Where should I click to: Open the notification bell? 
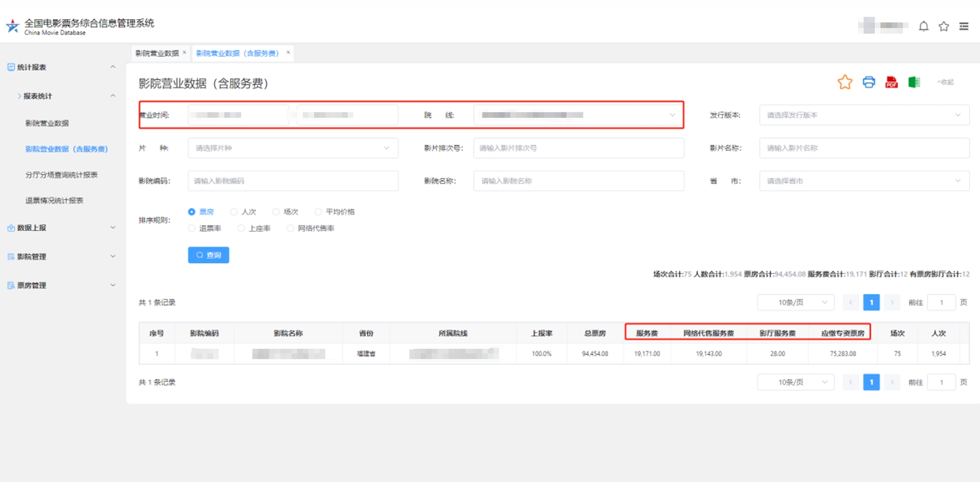click(923, 27)
